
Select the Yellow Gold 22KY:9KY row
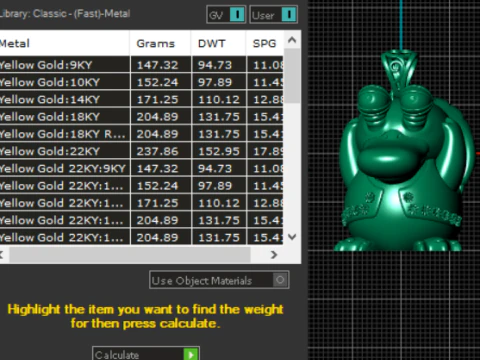[141, 168]
